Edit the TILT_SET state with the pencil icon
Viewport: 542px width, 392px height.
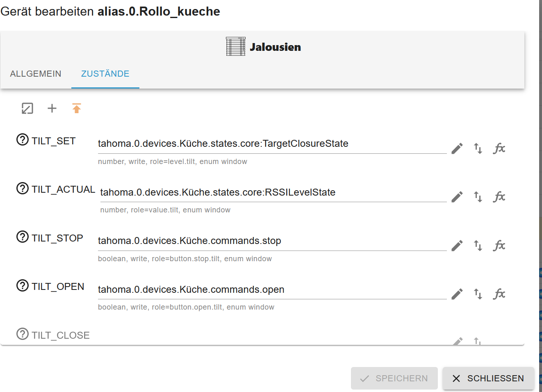[457, 148]
